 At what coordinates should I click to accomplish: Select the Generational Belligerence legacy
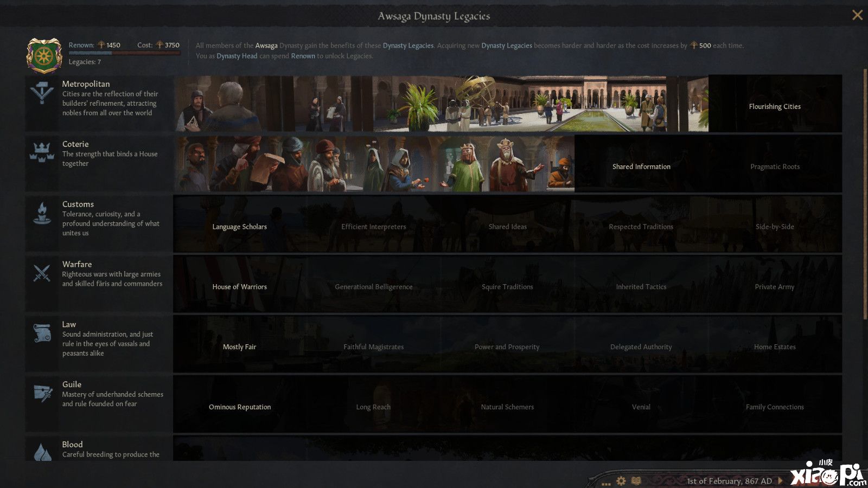click(374, 284)
